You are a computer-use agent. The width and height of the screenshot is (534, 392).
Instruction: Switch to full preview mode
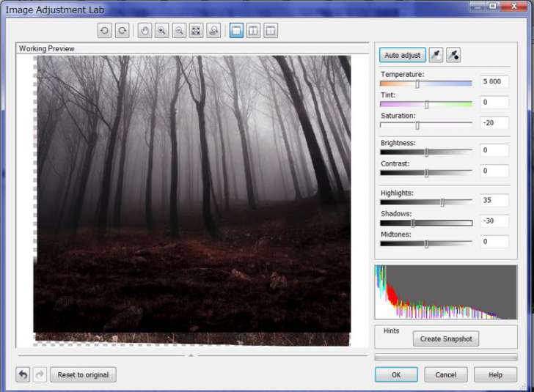236,31
